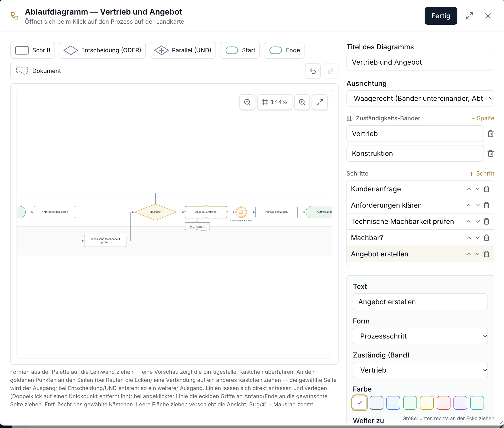This screenshot has height=428, width=504.
Task: Click the Fertig button
Action: tap(441, 16)
